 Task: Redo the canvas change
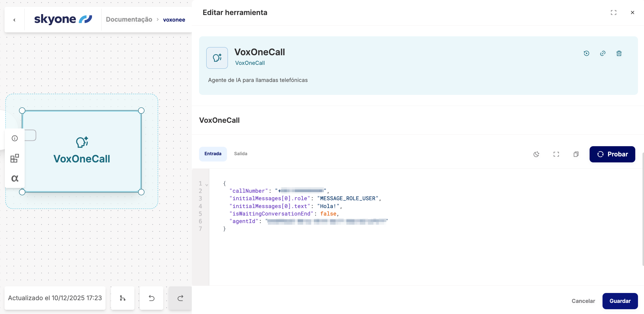pyautogui.click(x=180, y=298)
